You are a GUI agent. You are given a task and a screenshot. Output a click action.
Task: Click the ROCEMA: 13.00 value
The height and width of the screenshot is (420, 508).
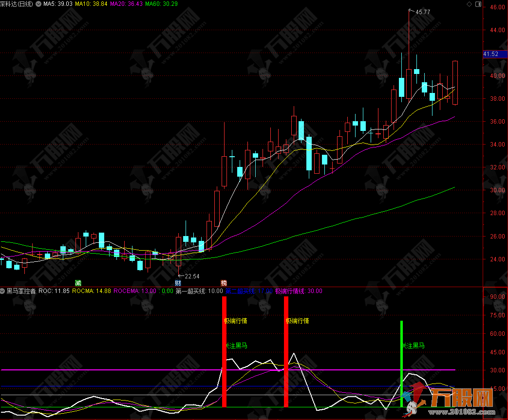click(x=135, y=291)
